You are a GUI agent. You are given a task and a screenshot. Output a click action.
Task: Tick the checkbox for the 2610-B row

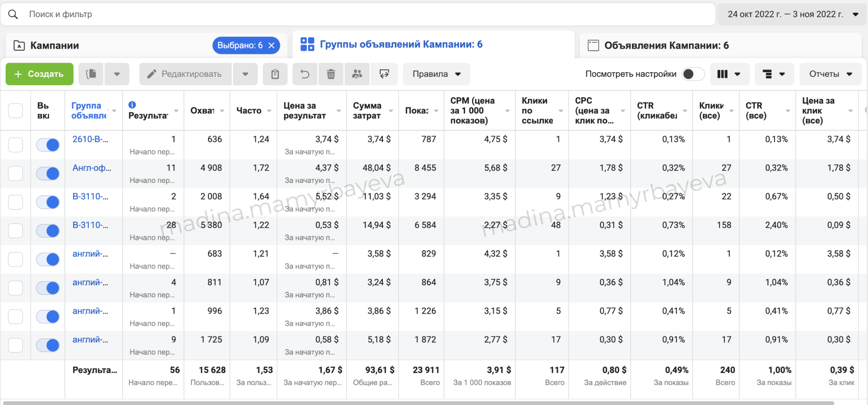(16, 145)
